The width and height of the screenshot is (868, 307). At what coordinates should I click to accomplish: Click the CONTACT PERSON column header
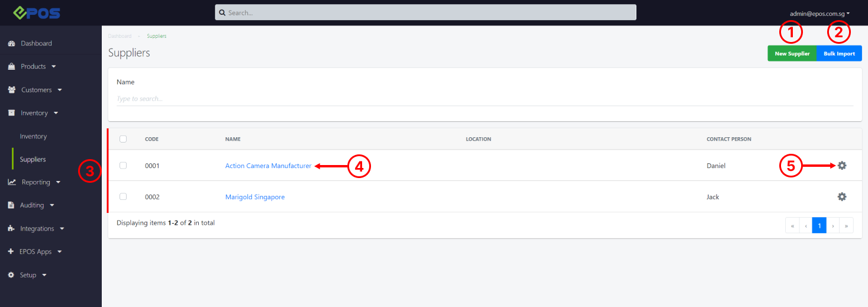729,140
